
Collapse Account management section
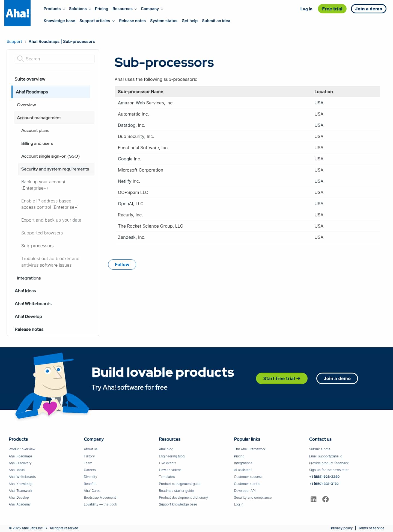pos(54,117)
